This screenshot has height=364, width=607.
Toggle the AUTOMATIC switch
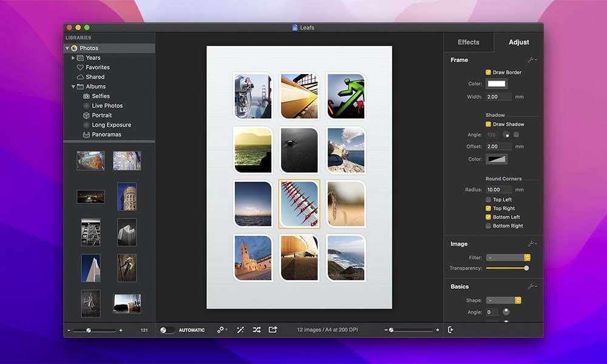168,330
